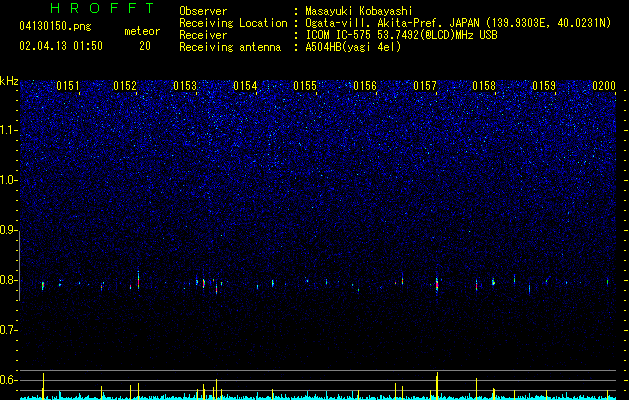Click the HROFFT title text
The image size is (629, 400).
(x=103, y=8)
